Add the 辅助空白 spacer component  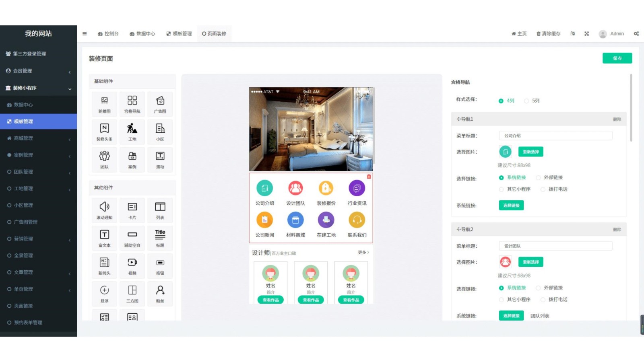[x=132, y=238]
